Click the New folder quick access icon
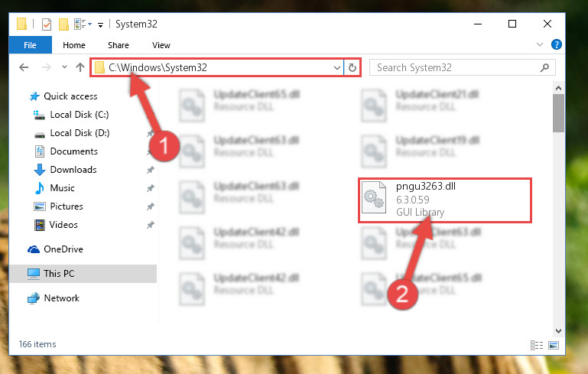This screenshot has width=588, height=374. (x=63, y=24)
